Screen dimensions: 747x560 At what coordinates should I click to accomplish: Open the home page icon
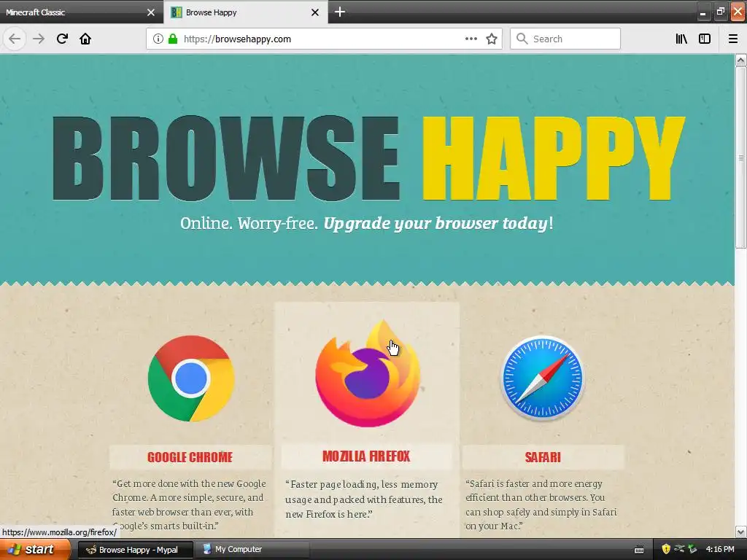pos(85,39)
